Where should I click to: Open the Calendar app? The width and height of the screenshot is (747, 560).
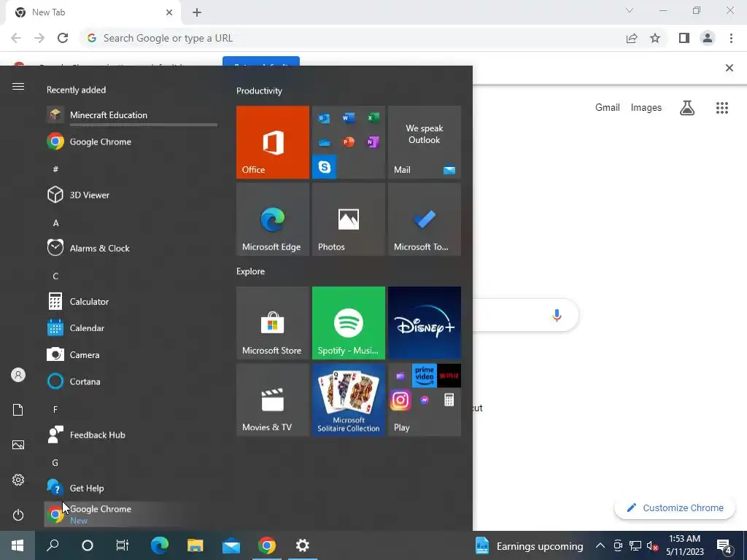pos(131,328)
